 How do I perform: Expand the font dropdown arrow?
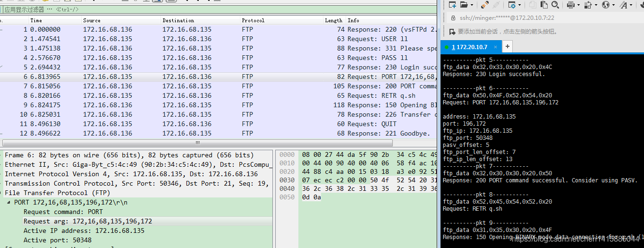[631, 5]
